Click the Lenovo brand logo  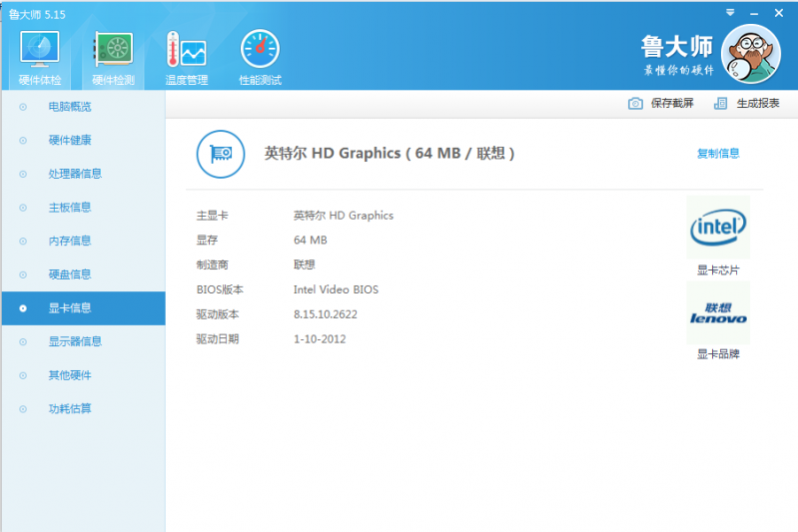tap(718, 312)
